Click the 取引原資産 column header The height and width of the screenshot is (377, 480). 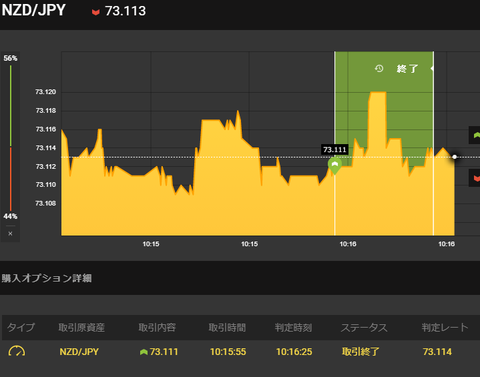(x=81, y=327)
